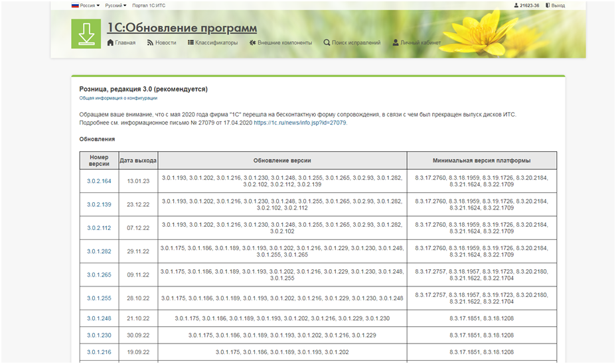This screenshot has width=616, height=364.
Task: Open the 1c.ru/news/info.jsp?id=27079 link
Action: 300,123
